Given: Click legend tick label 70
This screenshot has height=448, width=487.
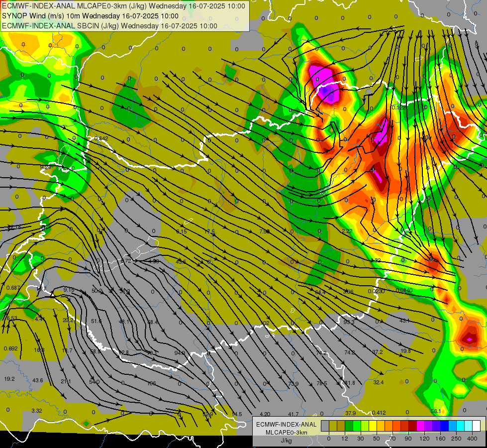Looking at the screenshot, I should [x=392, y=439].
